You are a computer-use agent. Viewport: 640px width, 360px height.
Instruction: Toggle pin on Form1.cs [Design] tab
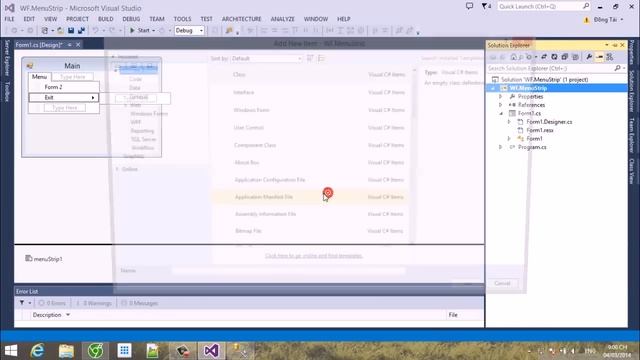click(x=70, y=44)
